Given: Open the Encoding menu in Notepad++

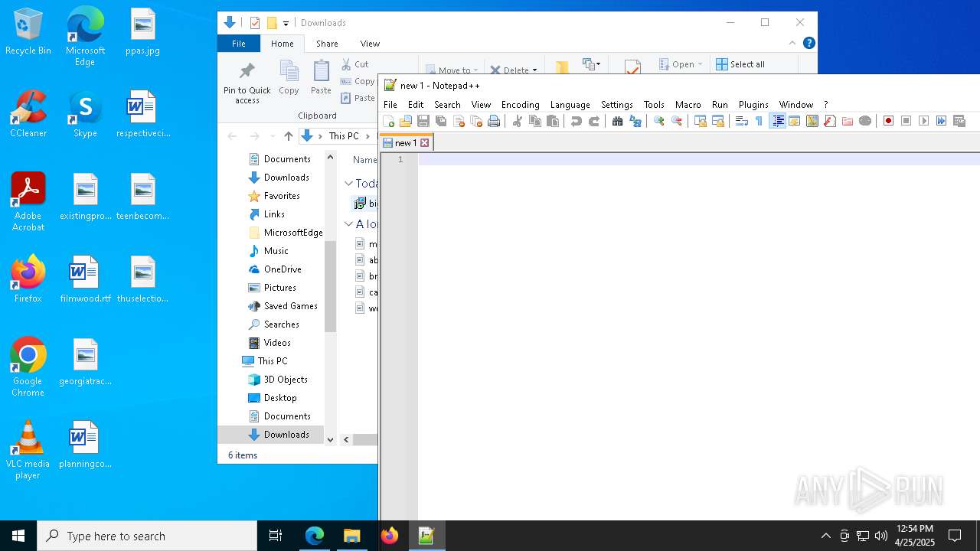Looking at the screenshot, I should tap(521, 105).
